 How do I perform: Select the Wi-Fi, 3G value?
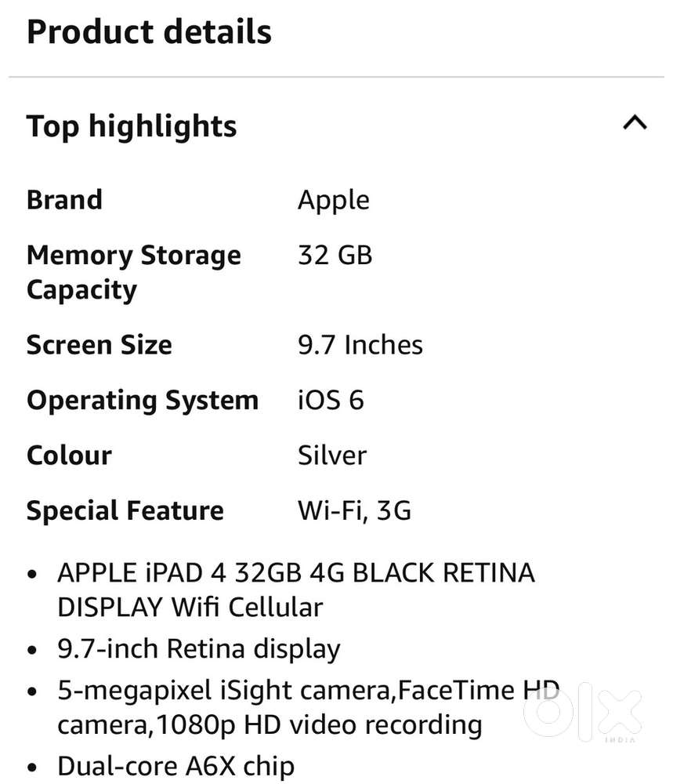pyautogui.click(x=353, y=510)
